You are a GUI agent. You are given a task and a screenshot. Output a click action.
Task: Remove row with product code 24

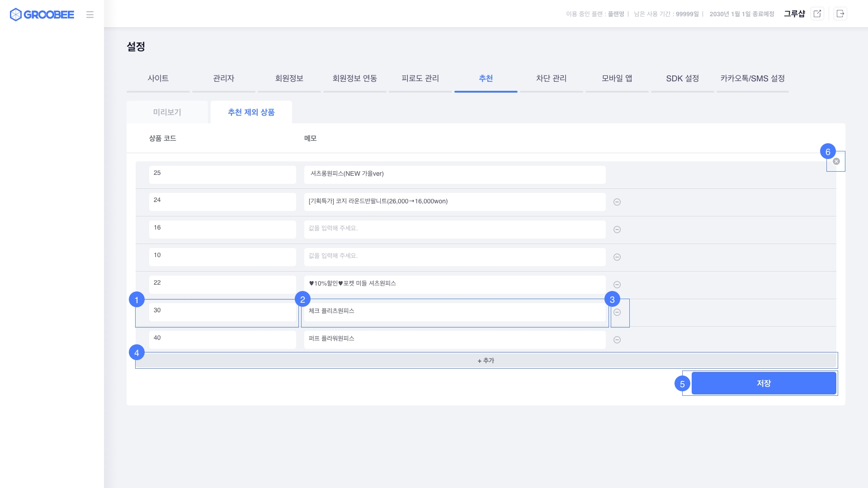(x=617, y=202)
